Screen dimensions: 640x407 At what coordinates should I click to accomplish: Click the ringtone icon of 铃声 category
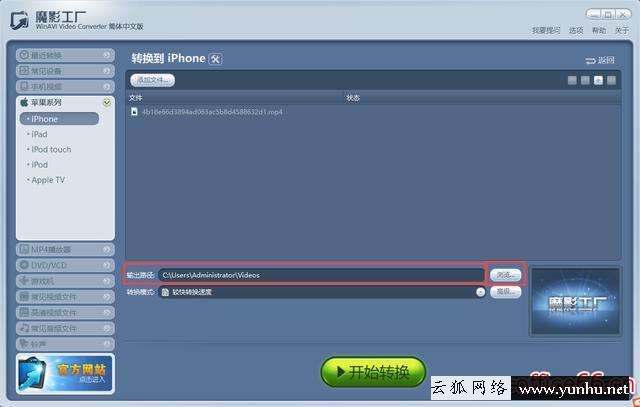24,344
